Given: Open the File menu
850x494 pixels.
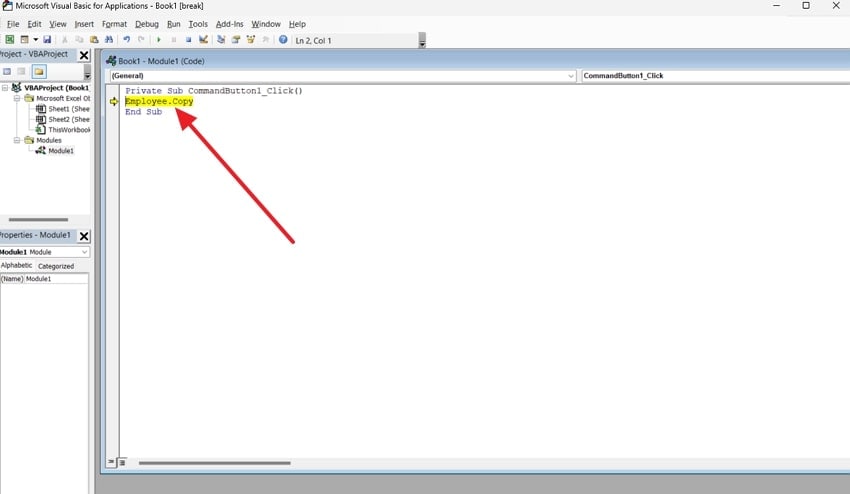Looking at the screenshot, I should click(13, 24).
